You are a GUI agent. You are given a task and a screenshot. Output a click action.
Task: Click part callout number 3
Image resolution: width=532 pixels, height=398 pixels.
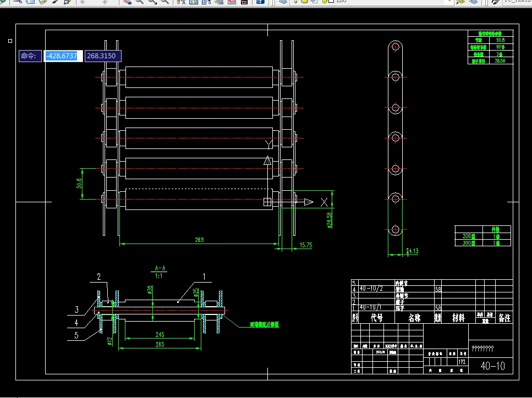click(x=76, y=309)
